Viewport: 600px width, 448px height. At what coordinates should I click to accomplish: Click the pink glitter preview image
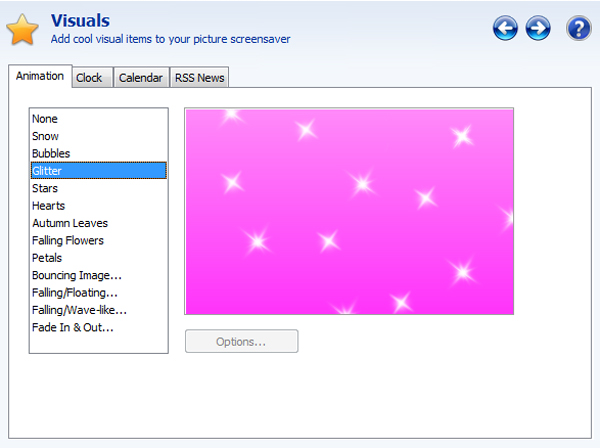349,211
